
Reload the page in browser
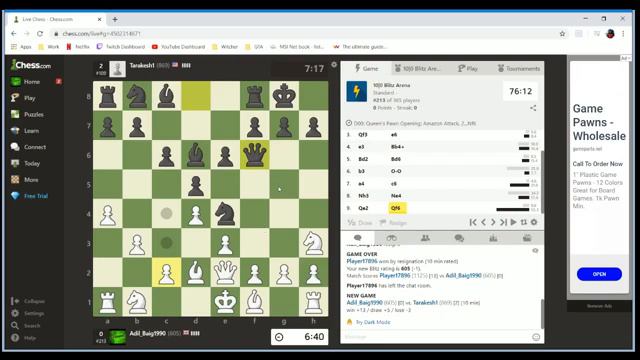[40, 33]
